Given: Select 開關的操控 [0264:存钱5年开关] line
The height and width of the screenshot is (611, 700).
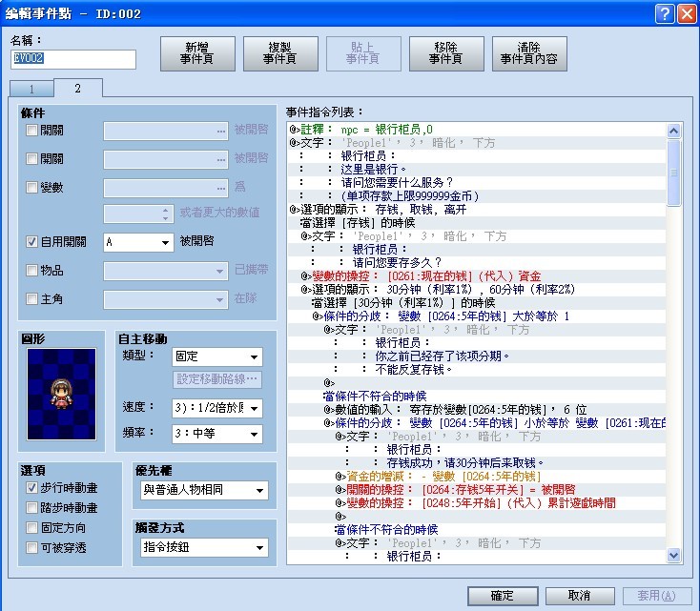Looking at the screenshot, I should click(x=476, y=490).
